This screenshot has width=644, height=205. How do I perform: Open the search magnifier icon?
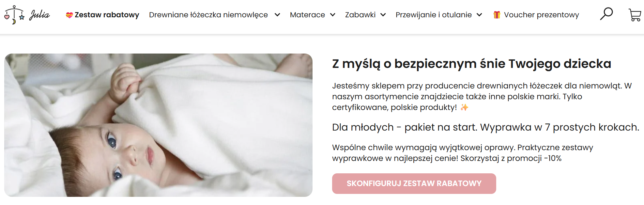[x=606, y=14]
